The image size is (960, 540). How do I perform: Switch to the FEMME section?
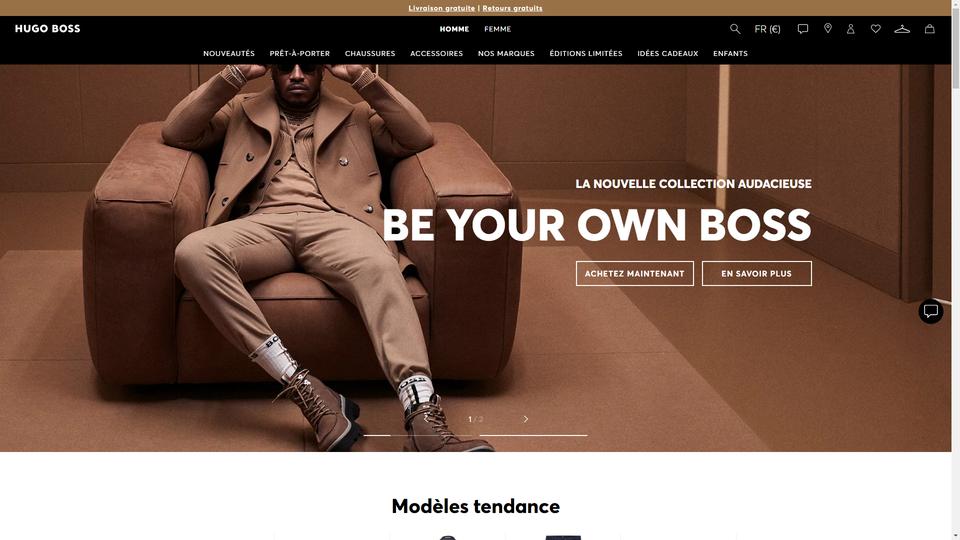click(x=497, y=29)
